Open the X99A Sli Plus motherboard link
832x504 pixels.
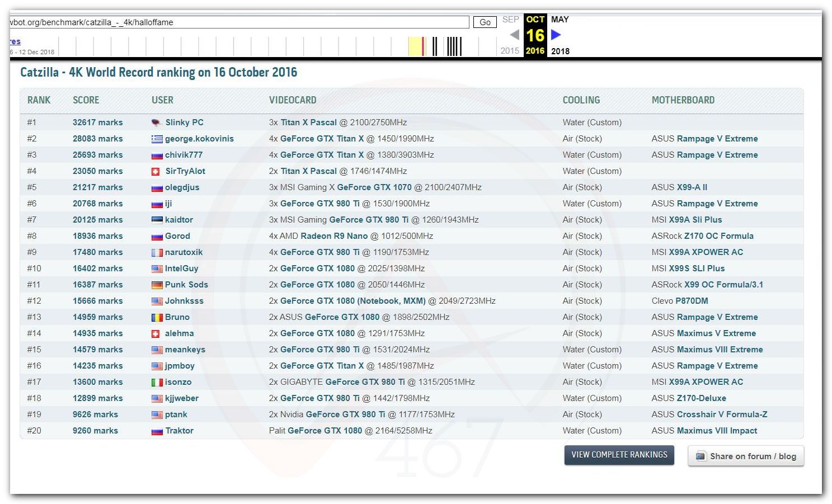tap(695, 220)
